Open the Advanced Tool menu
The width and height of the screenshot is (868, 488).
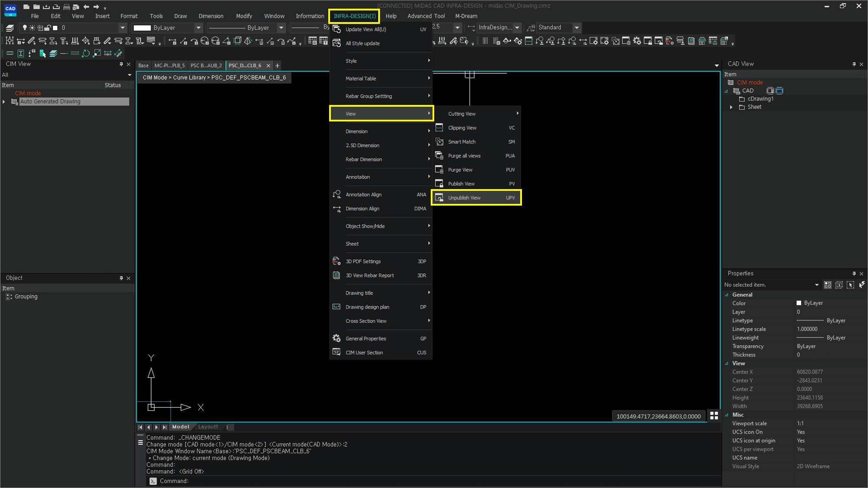click(x=426, y=16)
